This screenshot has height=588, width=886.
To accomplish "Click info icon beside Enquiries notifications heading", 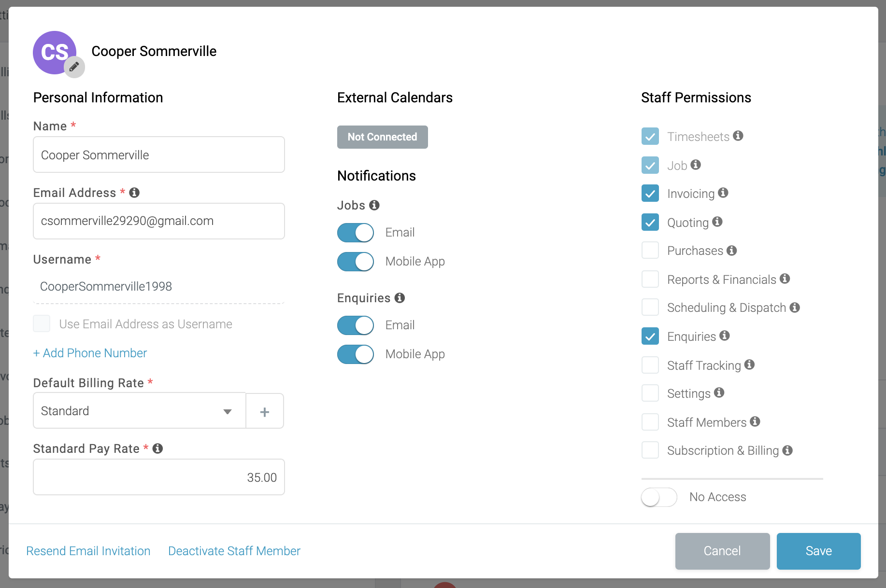I will 400,298.
